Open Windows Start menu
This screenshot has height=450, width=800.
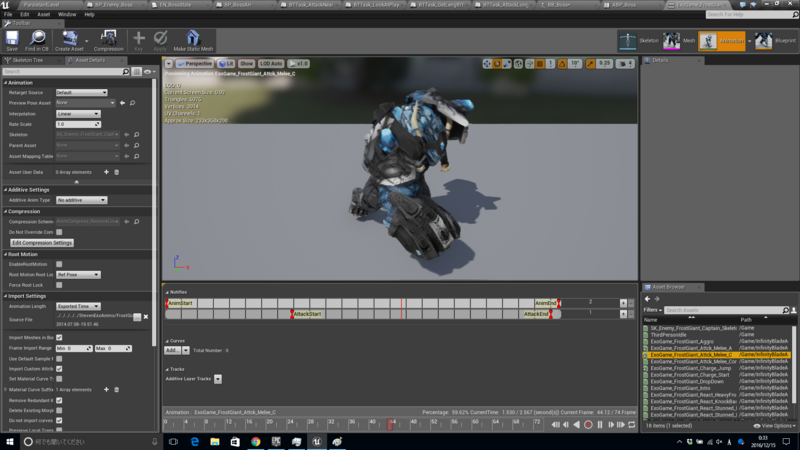(10, 442)
